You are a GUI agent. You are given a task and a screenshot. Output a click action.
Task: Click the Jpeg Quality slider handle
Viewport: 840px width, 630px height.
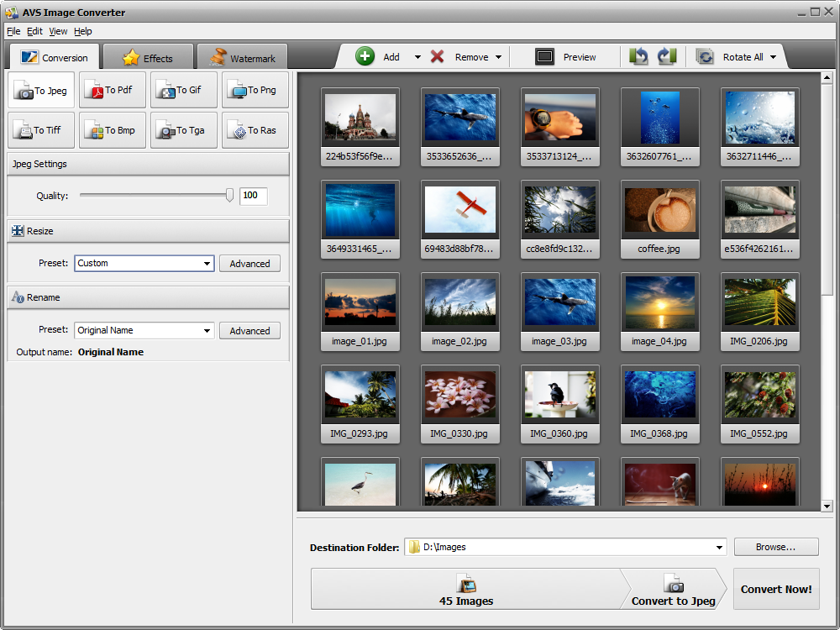(229, 195)
